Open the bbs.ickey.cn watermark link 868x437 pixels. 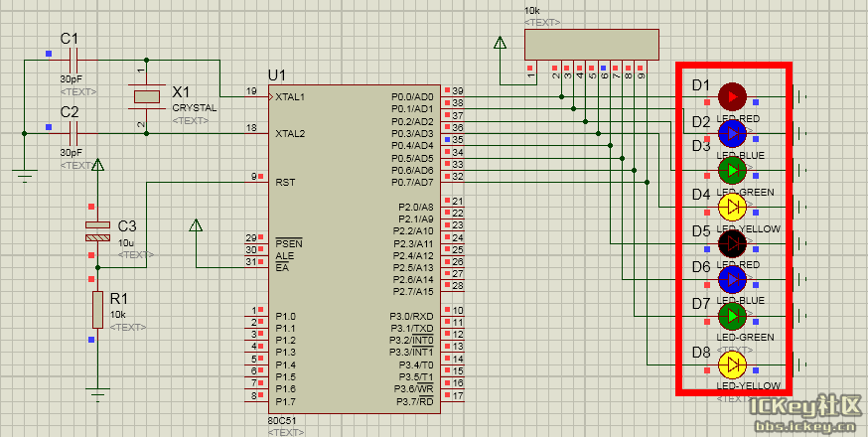(x=805, y=425)
